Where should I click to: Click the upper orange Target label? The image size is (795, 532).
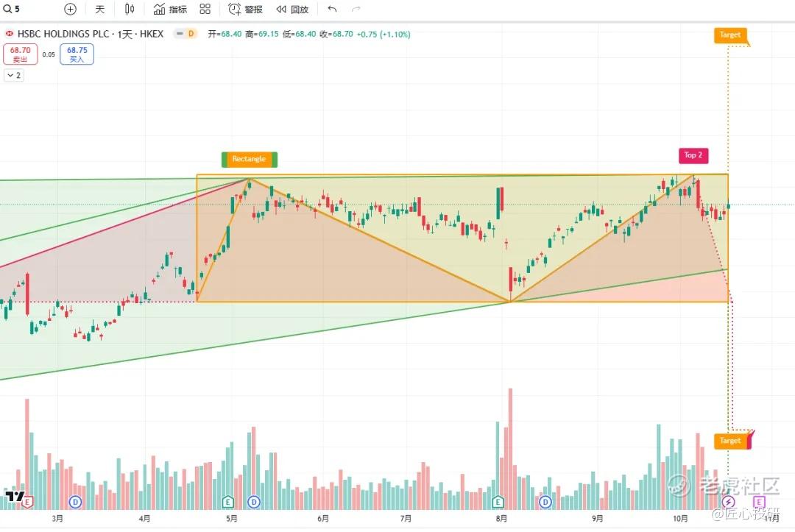[730, 35]
